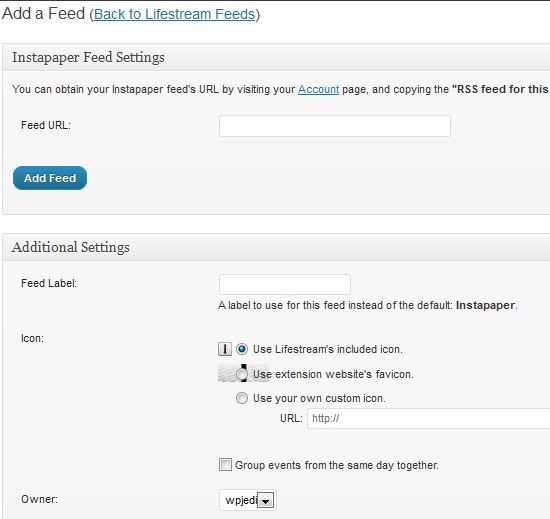The image size is (550, 519).
Task: Collapse the Additional Settings panel header
Action: [276, 247]
